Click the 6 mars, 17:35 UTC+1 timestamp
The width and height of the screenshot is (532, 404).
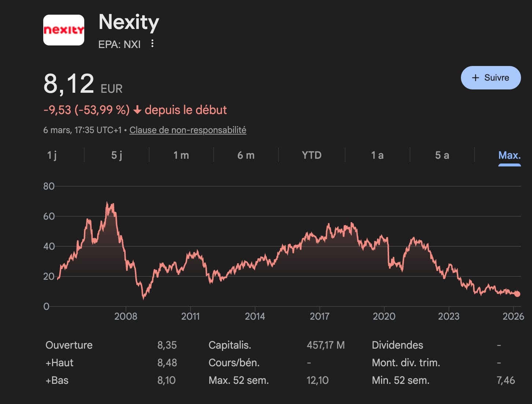pos(82,130)
